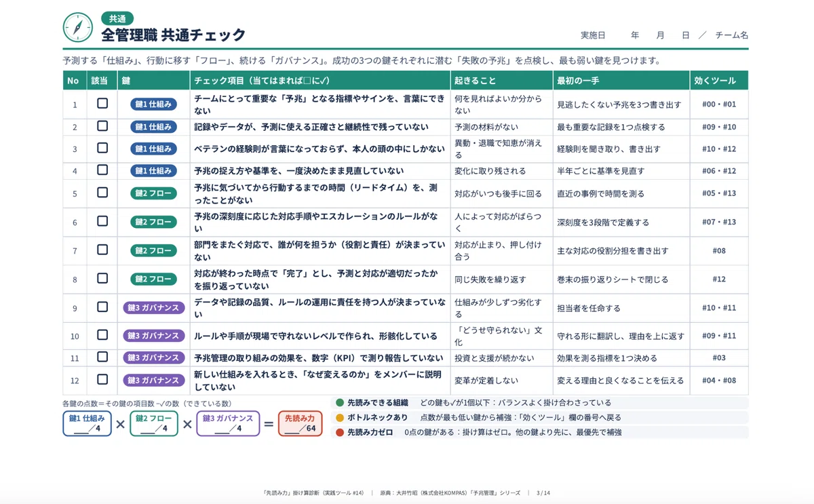Check the box for row No 12
The image size is (814, 504).
(x=102, y=379)
